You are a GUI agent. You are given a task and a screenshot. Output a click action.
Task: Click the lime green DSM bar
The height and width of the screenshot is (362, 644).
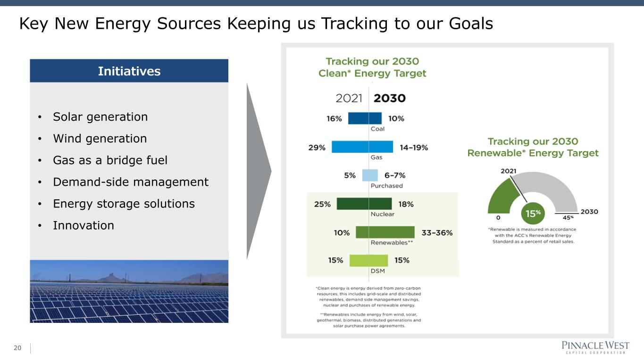pyautogui.click(x=368, y=260)
